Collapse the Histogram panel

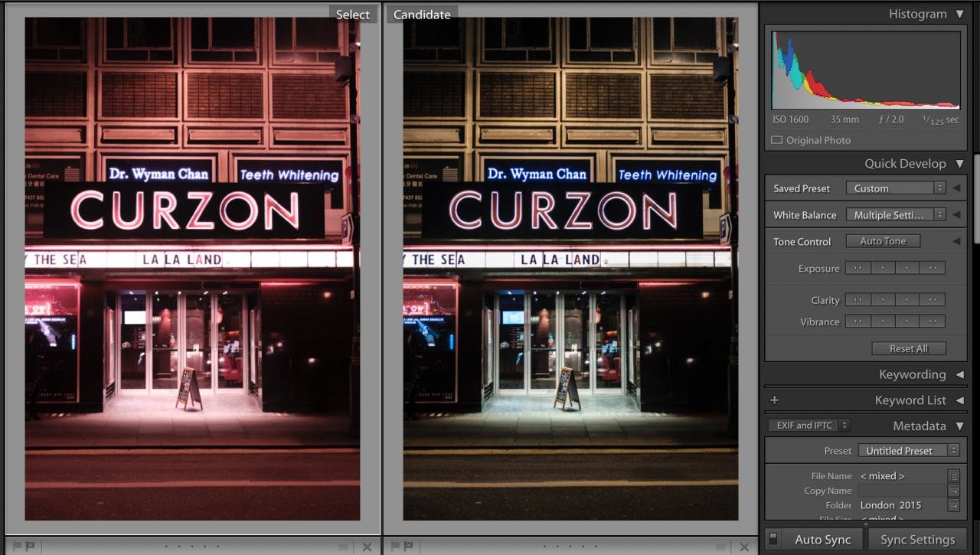(x=960, y=14)
